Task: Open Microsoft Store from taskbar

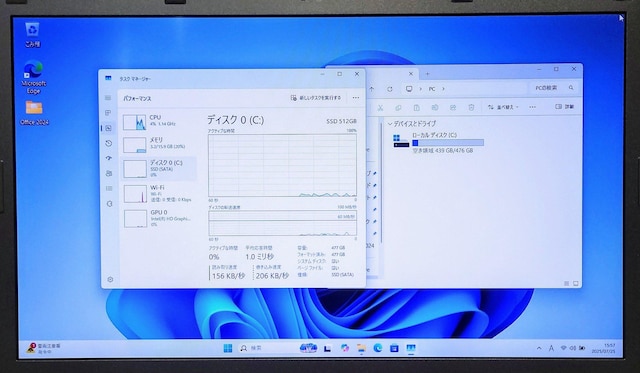Action: 394,348
